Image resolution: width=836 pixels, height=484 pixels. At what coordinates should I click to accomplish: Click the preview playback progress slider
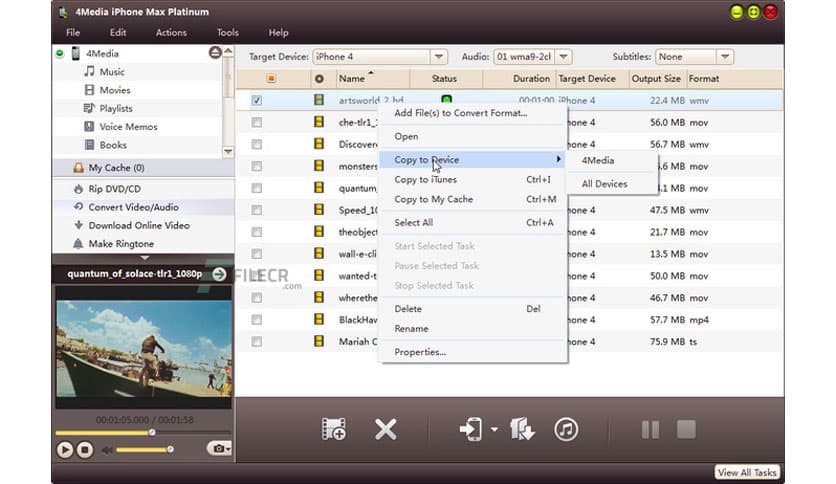click(143, 433)
